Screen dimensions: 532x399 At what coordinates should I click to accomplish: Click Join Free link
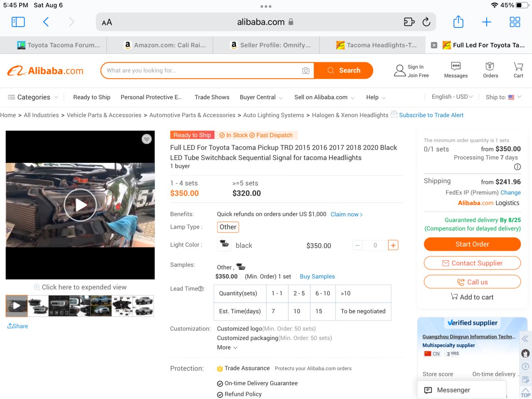(418, 76)
